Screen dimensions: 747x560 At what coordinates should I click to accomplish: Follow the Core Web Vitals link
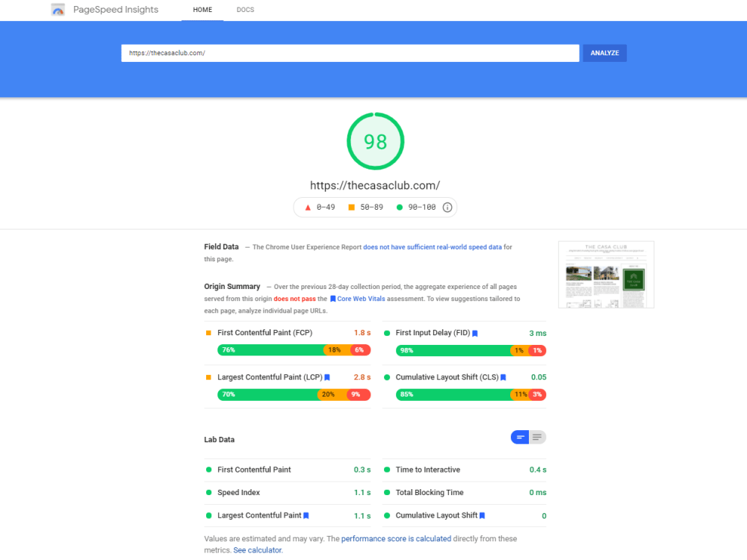(x=361, y=299)
